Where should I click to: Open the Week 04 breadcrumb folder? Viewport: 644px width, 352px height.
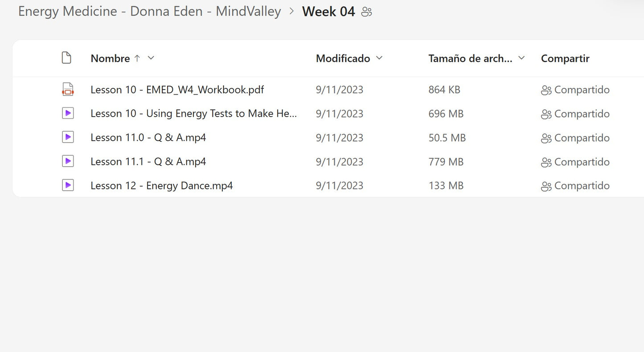click(328, 12)
